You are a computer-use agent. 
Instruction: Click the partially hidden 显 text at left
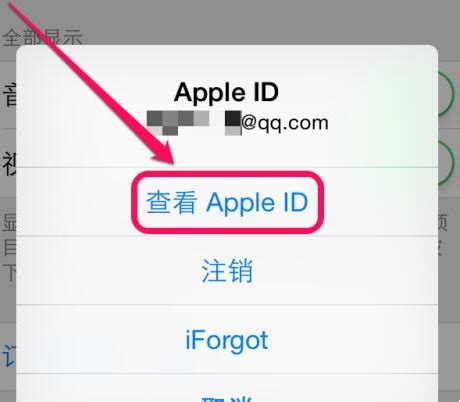point(9,222)
